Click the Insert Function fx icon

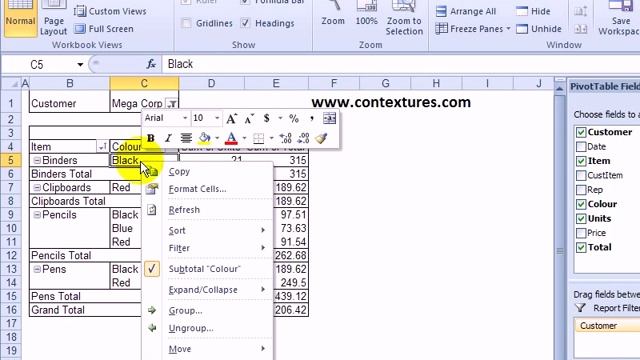[151, 64]
